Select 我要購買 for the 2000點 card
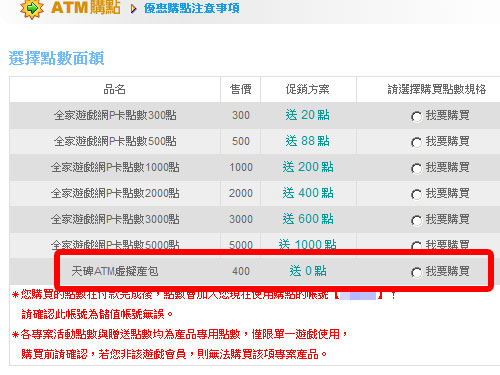Viewport: 500px width, 375px height. 416,195
